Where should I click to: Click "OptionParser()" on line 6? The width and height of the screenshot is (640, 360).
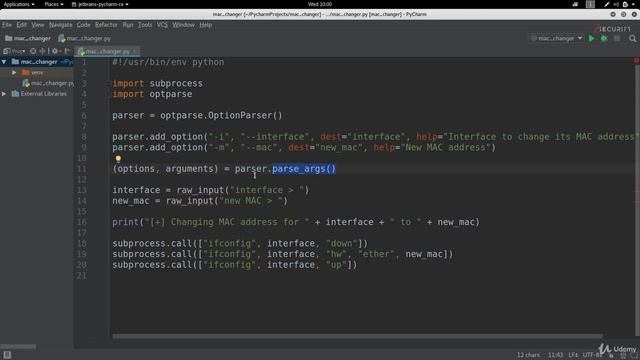pyautogui.click(x=245, y=116)
